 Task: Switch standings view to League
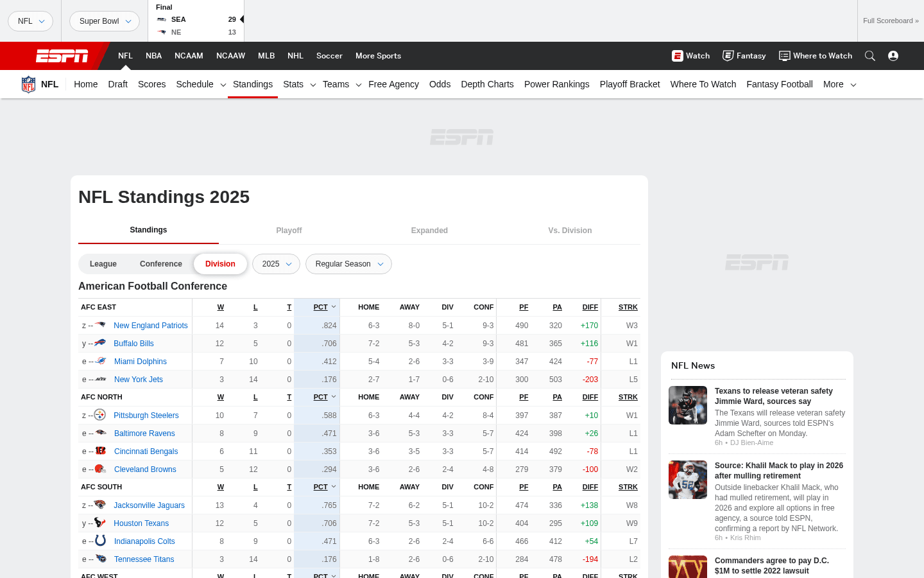(103, 263)
